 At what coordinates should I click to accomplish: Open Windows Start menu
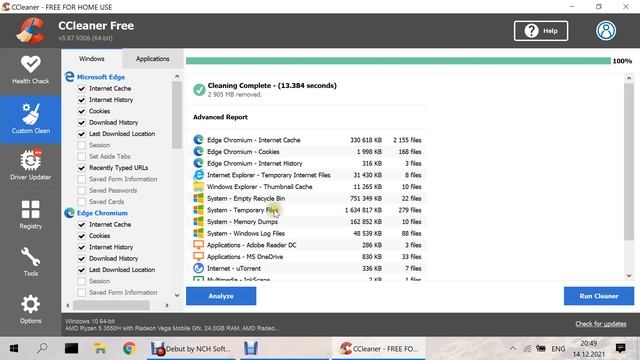click(x=13, y=349)
